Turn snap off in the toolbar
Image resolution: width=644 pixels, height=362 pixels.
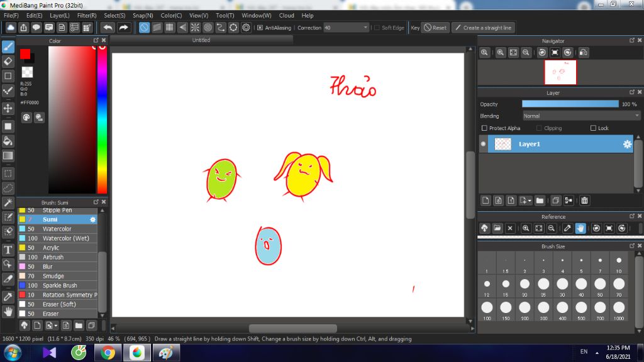[x=144, y=28]
